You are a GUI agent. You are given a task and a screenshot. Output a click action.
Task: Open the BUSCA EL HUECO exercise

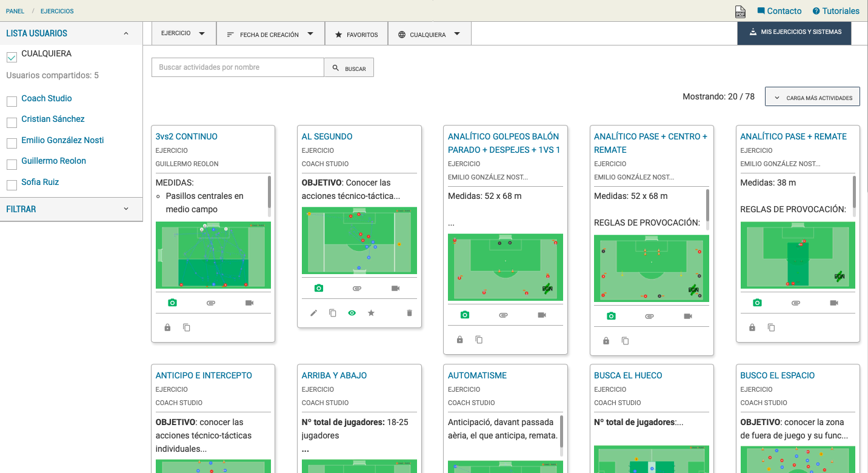[x=628, y=375]
